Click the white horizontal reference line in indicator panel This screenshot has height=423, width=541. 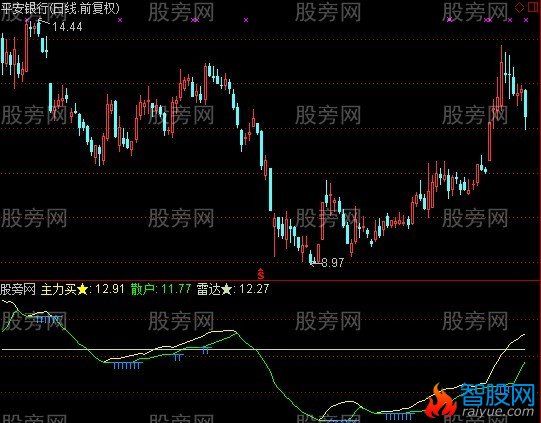tap(264, 350)
